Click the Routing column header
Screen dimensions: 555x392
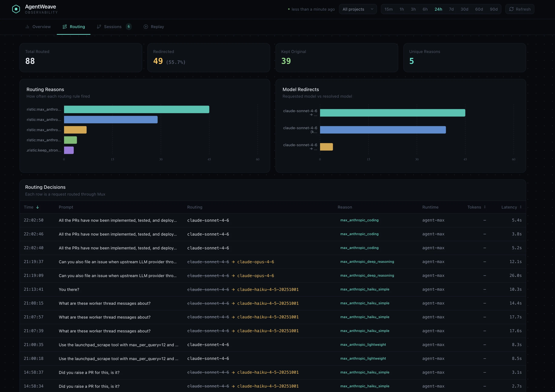point(195,207)
